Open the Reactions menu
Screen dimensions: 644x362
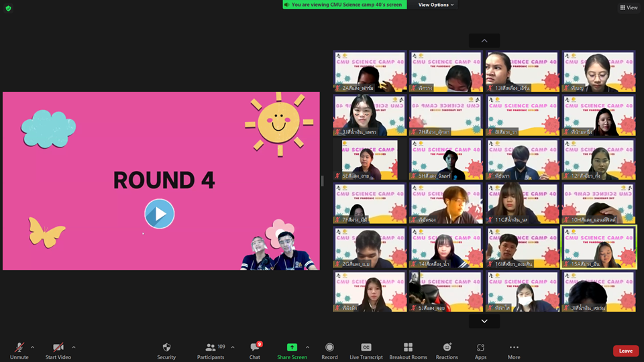(447, 347)
